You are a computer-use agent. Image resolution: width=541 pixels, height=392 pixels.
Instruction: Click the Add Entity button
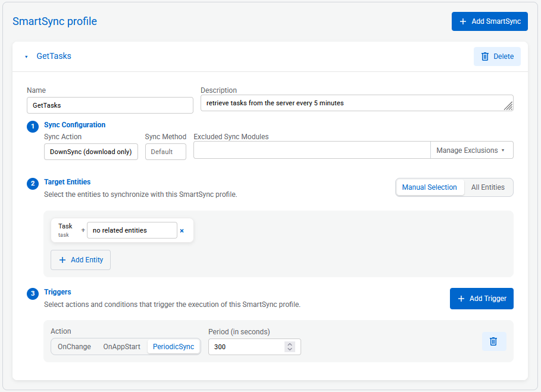[x=80, y=260]
